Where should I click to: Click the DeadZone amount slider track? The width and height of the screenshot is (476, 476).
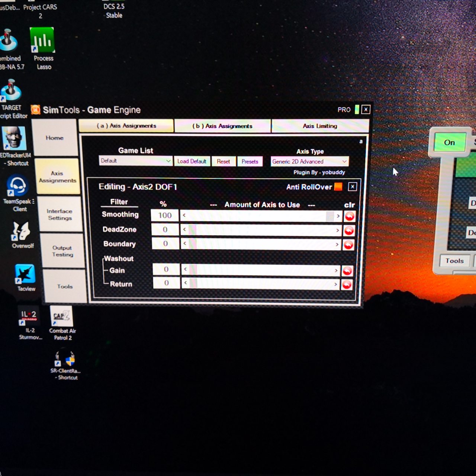click(261, 230)
